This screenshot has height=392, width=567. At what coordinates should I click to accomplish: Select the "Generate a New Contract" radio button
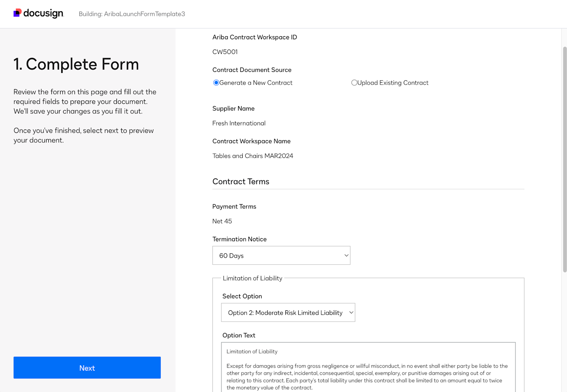[x=216, y=82]
